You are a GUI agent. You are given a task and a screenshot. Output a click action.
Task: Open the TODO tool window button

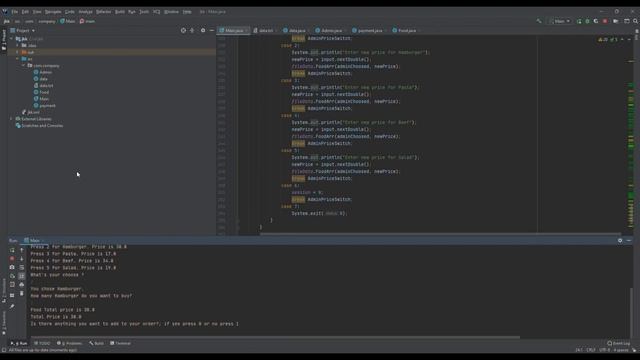[x=42, y=343]
